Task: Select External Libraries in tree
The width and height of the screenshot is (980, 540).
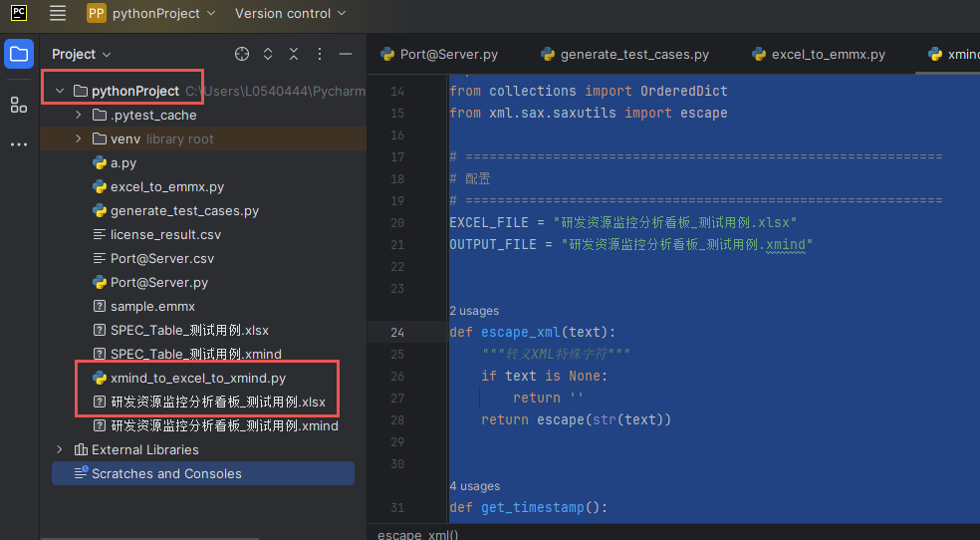Action: click(145, 450)
